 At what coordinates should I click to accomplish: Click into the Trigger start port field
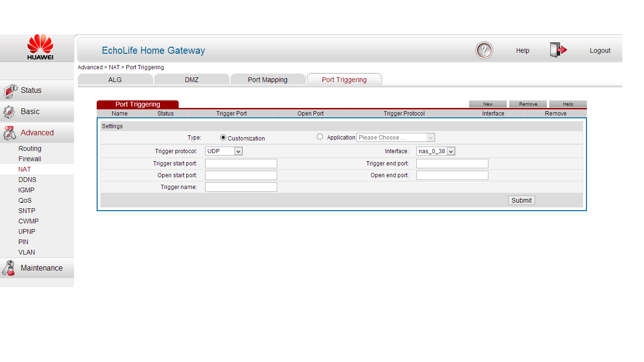[x=241, y=164]
